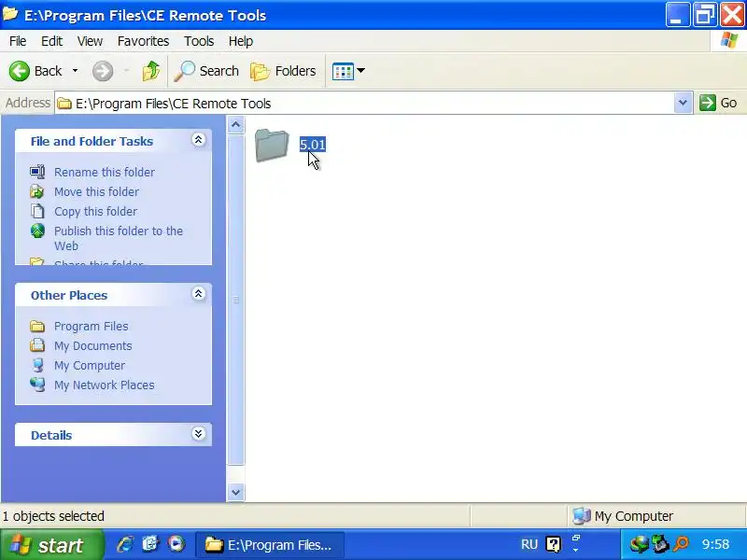Screen dimensions: 747x560
Task: Click the task pane scroll down arrow
Action: pos(235,492)
